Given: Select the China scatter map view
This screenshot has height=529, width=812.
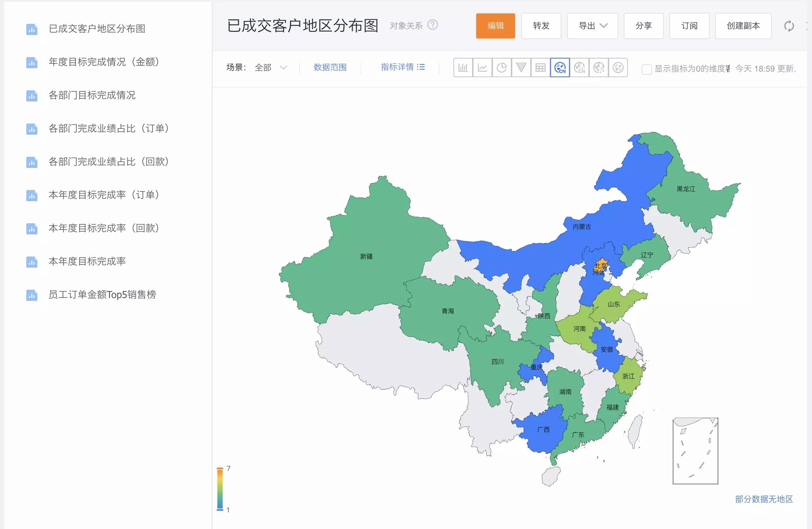Looking at the screenshot, I should click(579, 68).
